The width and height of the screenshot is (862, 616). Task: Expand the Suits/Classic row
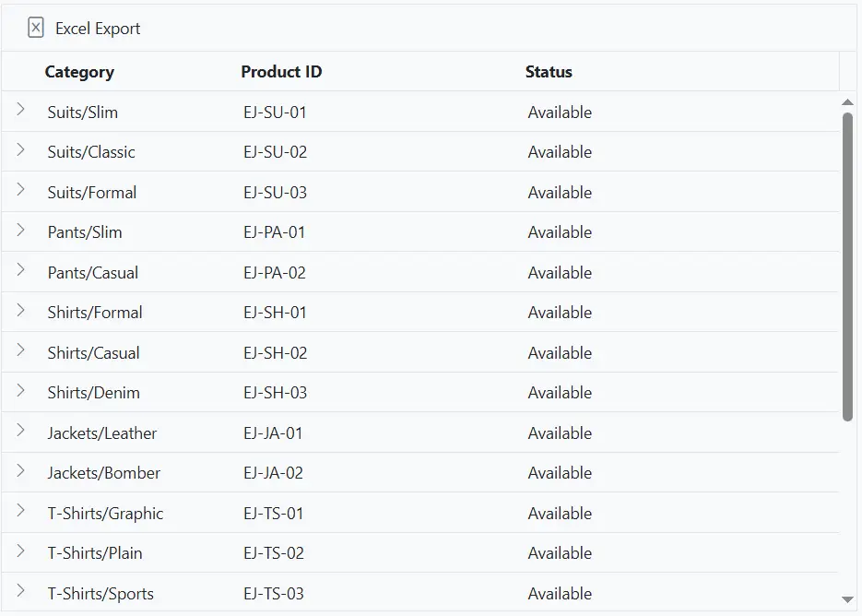point(20,149)
